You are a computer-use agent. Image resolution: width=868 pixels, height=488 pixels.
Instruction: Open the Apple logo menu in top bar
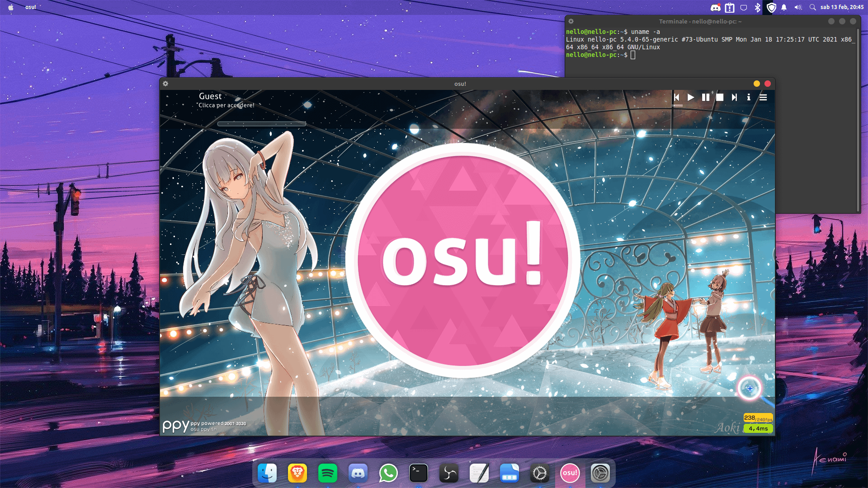pyautogui.click(x=11, y=7)
